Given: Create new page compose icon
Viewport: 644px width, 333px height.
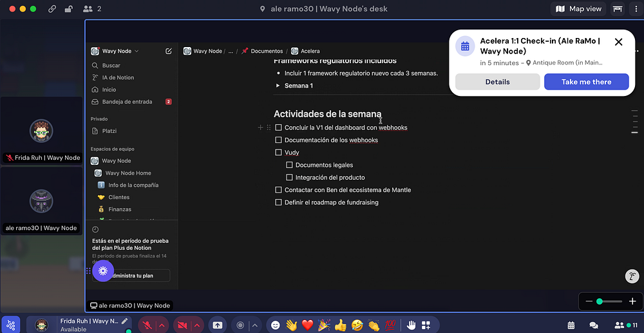Looking at the screenshot, I should pyautogui.click(x=168, y=51).
